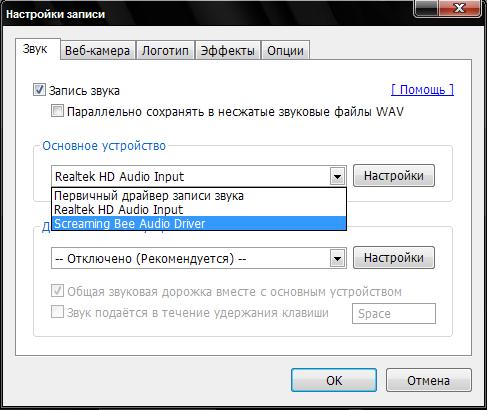Open Настройки for the main device
This screenshot has height=410, width=487.
point(394,175)
